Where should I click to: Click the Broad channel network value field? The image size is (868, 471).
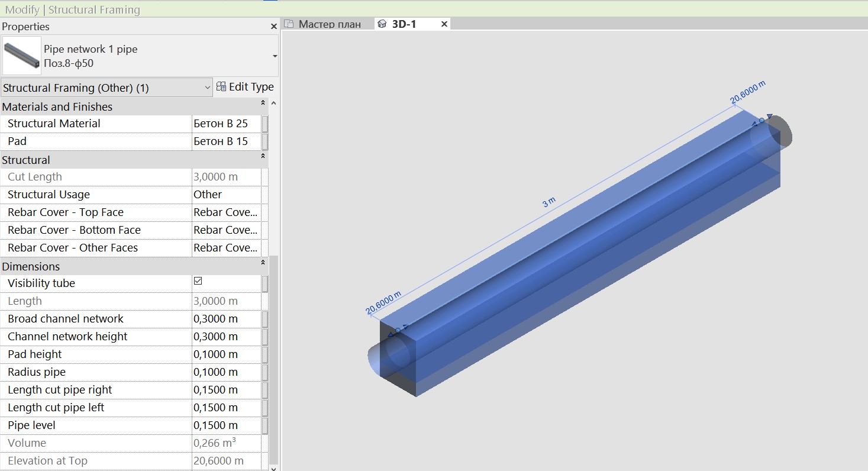227,319
